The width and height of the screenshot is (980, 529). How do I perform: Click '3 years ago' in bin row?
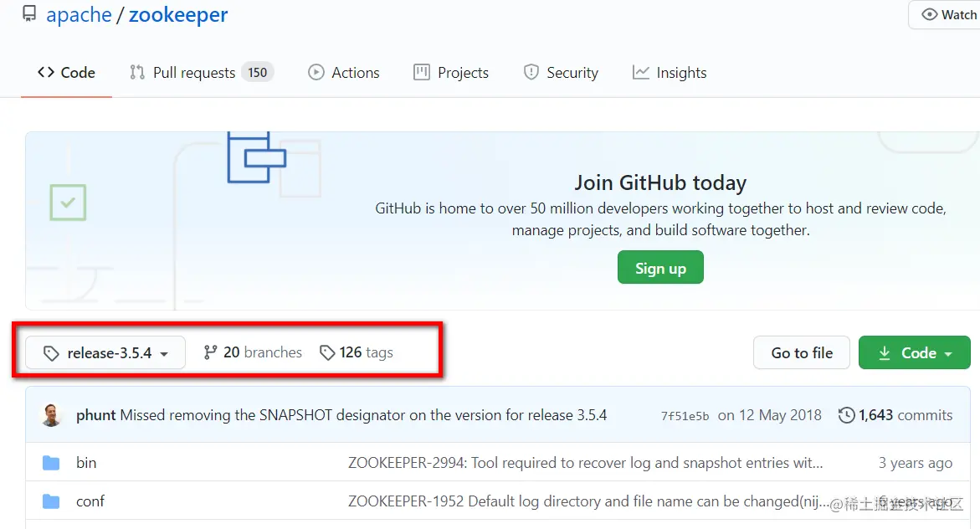click(x=915, y=463)
